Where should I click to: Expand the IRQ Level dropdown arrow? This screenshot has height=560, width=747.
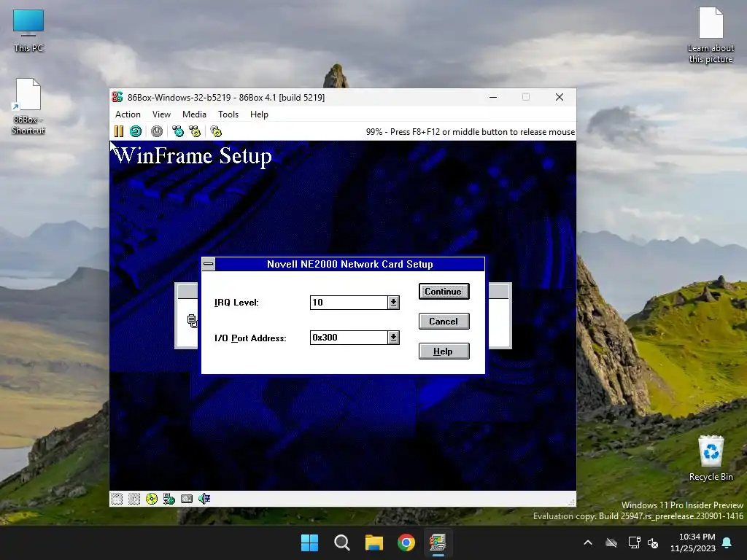point(393,303)
